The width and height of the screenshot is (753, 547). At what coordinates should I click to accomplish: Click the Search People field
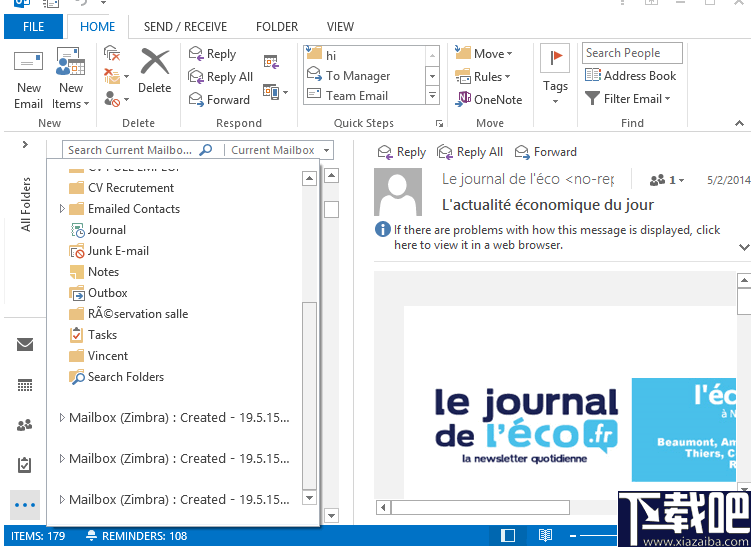point(632,53)
